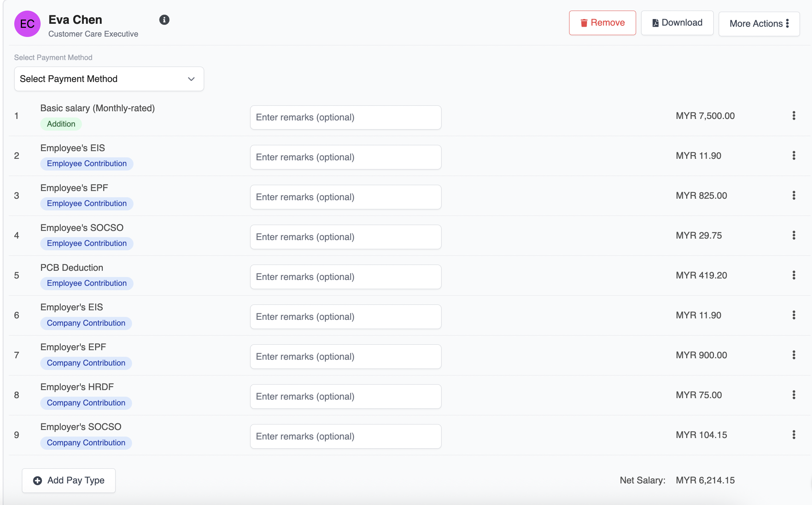Click remarks field for Employee's EPF
The image size is (812, 505).
[x=346, y=197]
